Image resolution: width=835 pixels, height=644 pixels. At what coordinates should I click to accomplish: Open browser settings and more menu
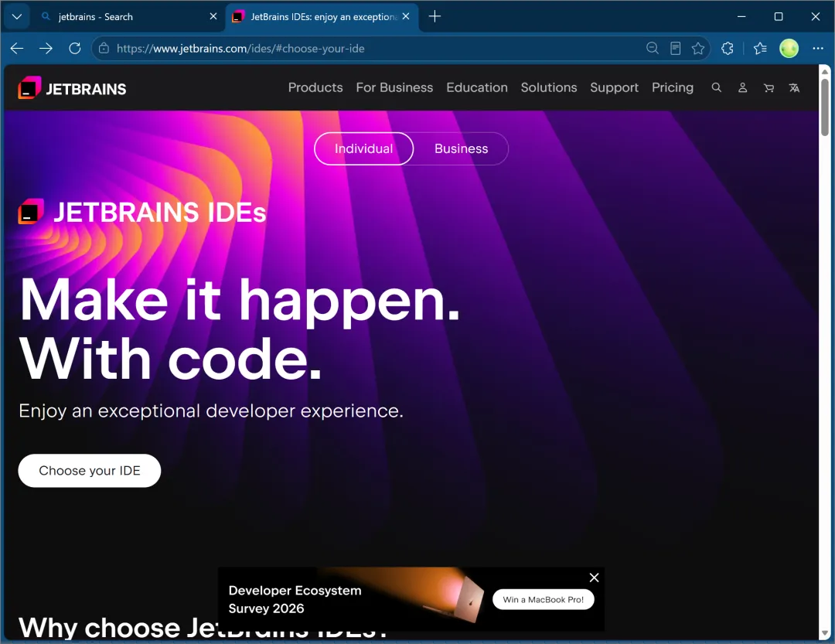(x=818, y=49)
